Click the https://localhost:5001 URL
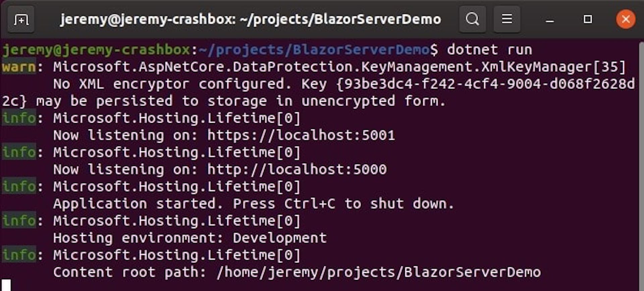This screenshot has height=291, width=644. [x=301, y=135]
